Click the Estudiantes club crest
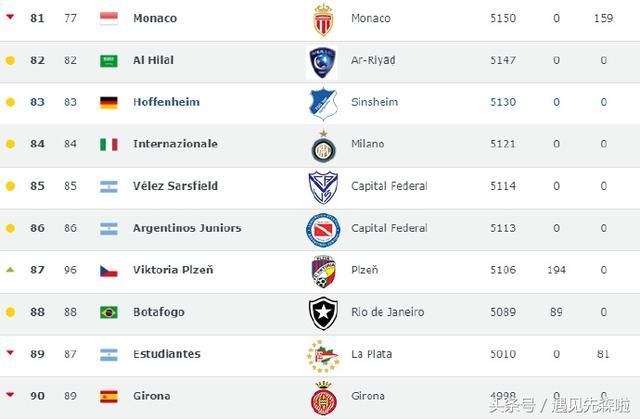The width and height of the screenshot is (640, 419). (x=322, y=355)
